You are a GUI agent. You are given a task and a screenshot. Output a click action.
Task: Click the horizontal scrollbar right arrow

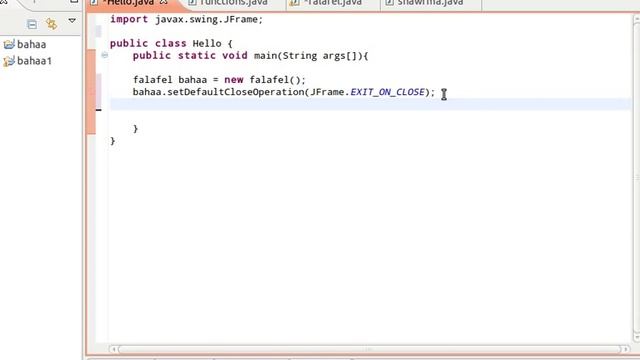tap(625, 349)
